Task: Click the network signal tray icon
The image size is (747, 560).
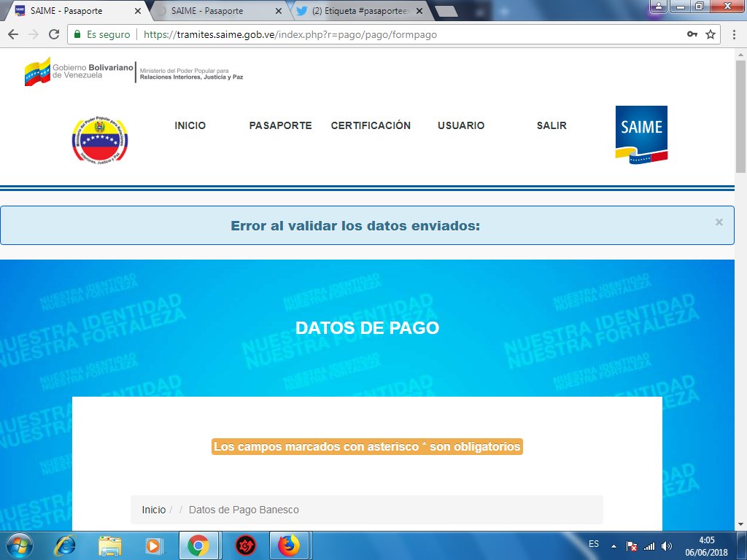Action: 649,546
